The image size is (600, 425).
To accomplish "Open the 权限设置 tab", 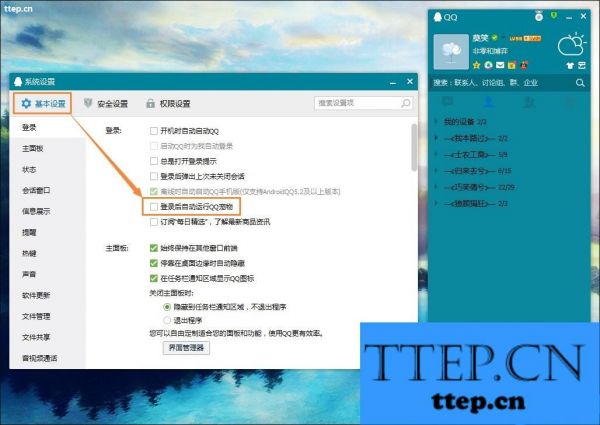I will tap(168, 103).
